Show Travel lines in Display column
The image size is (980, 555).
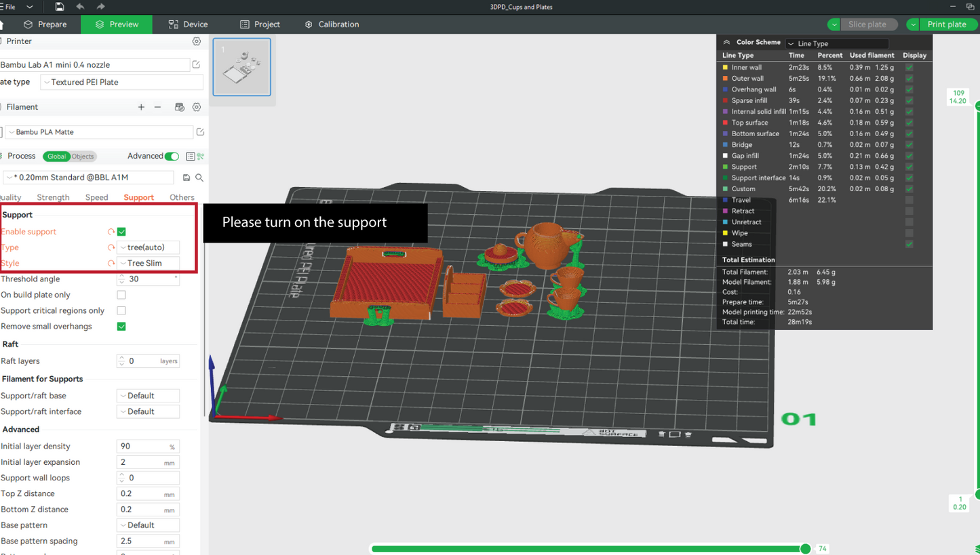click(909, 200)
